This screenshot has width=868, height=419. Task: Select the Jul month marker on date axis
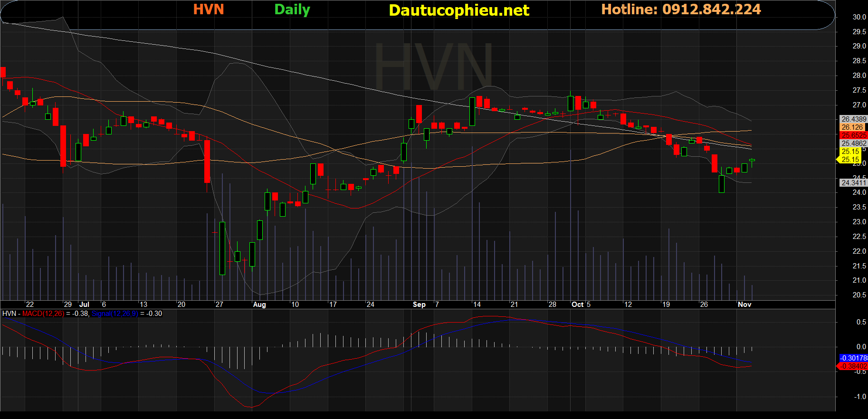point(84,305)
